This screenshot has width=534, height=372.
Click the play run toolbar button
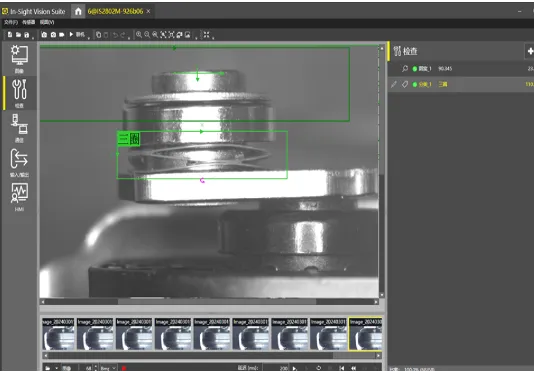(x=71, y=34)
